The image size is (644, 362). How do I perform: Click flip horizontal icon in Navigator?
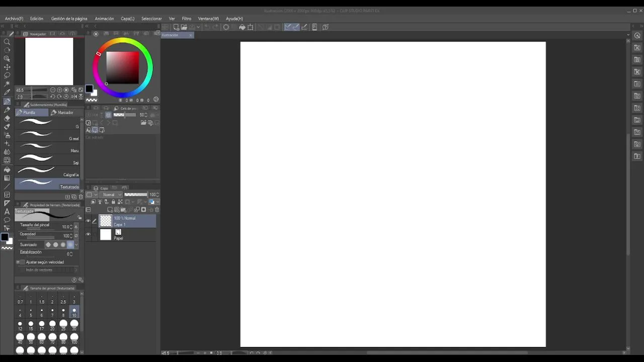(x=73, y=97)
